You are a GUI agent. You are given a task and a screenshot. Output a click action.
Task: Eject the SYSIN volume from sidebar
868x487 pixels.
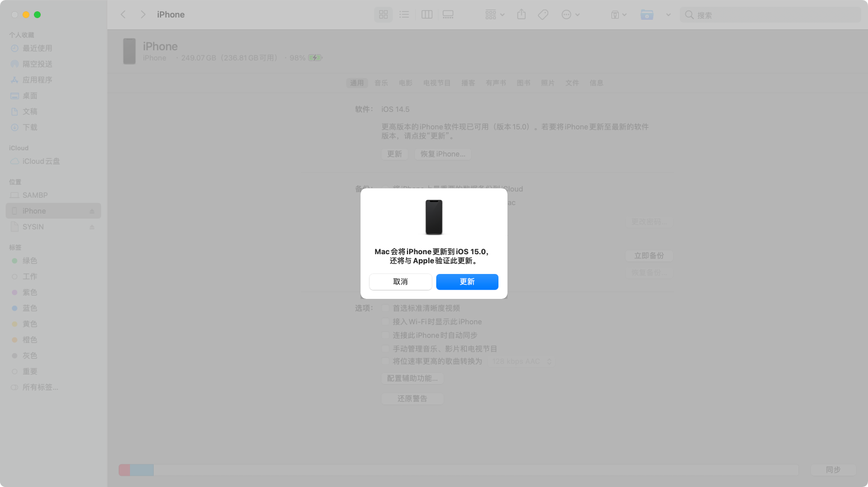point(92,227)
